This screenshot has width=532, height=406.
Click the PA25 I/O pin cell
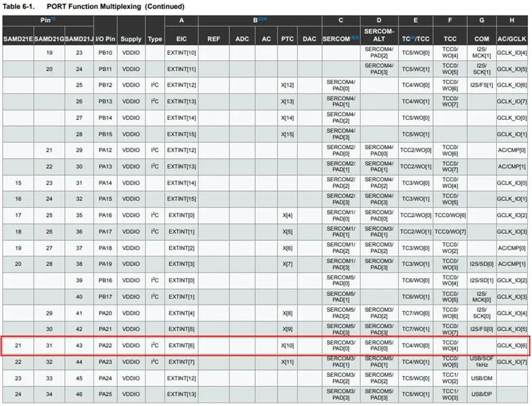(x=105, y=394)
